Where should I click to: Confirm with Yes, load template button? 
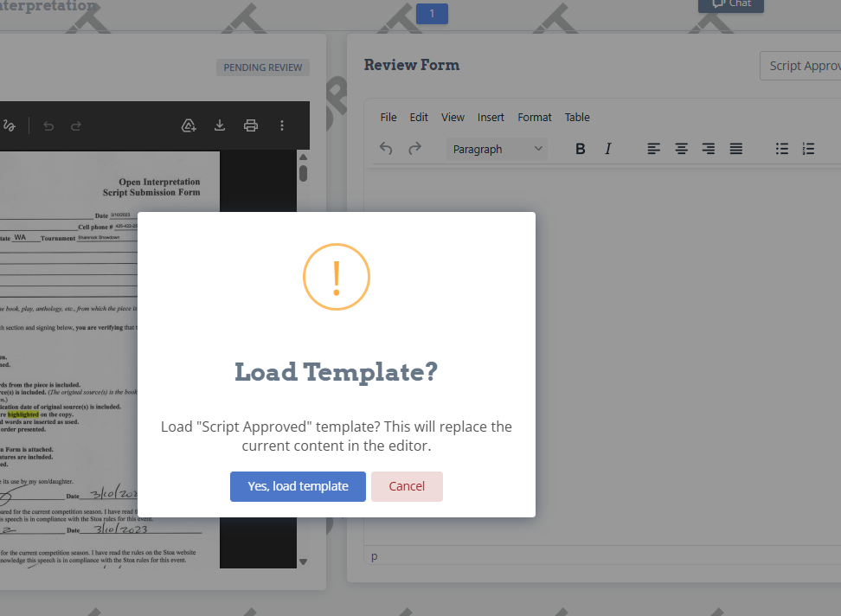coord(298,486)
